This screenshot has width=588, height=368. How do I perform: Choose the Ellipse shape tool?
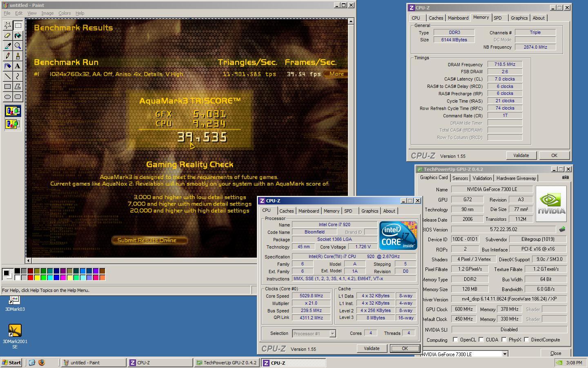click(x=8, y=97)
